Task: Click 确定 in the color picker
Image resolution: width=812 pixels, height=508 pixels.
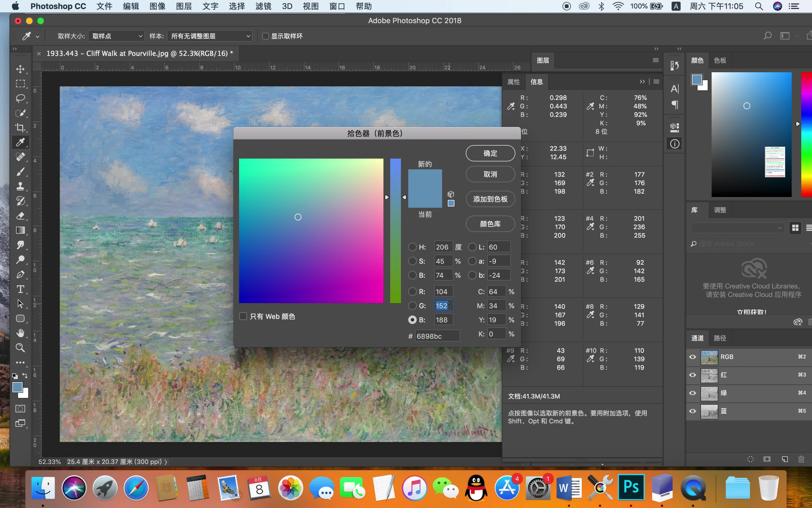Action: tap(490, 153)
